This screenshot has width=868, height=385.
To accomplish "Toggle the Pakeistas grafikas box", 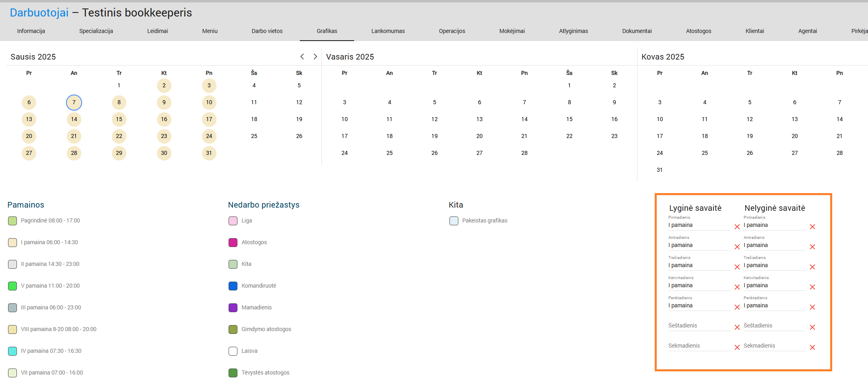I will (454, 221).
